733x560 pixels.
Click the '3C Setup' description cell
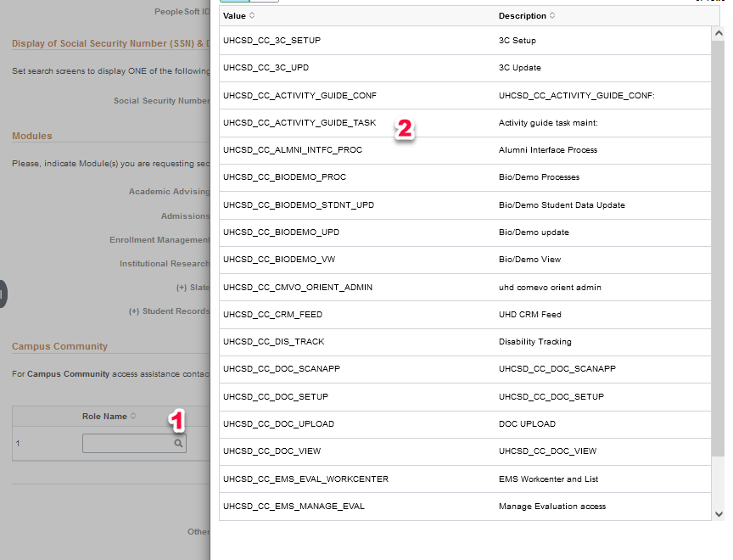tap(517, 40)
